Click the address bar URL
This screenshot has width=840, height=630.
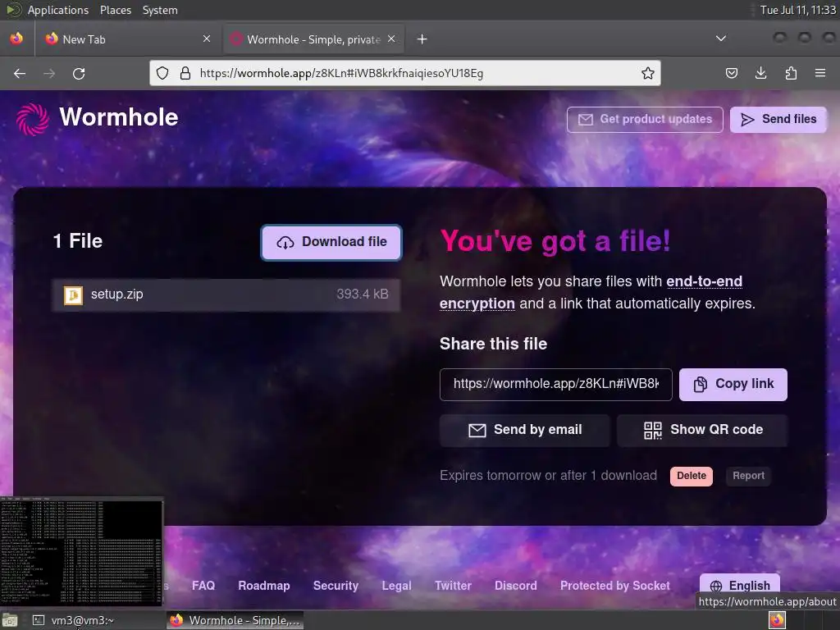pyautogui.click(x=341, y=73)
